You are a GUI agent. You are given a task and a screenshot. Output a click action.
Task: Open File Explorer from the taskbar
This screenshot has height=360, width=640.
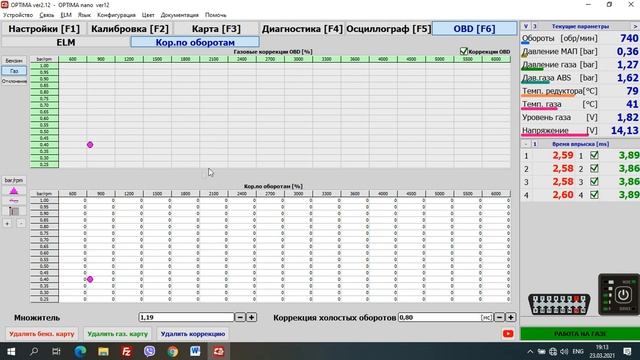[103, 351]
